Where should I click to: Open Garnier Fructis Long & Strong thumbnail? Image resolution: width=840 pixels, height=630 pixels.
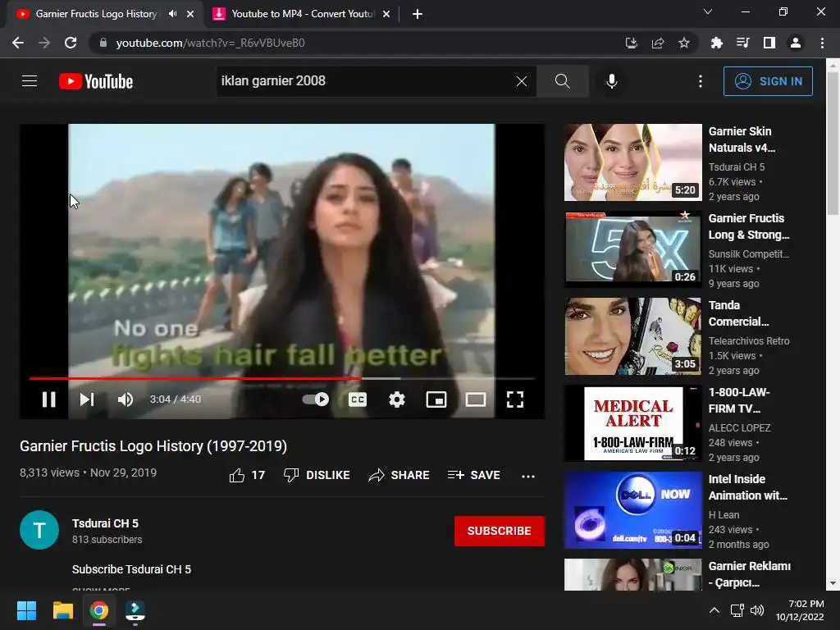[x=633, y=249]
